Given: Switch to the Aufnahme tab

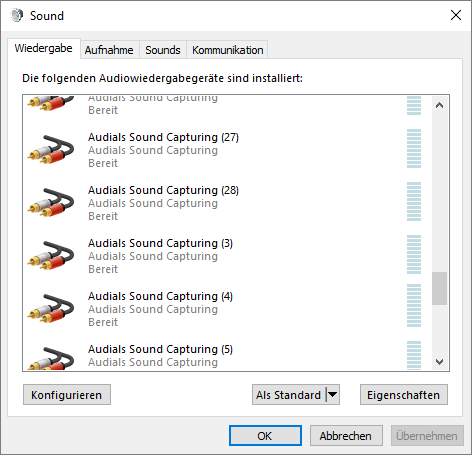Looking at the screenshot, I should (x=109, y=50).
